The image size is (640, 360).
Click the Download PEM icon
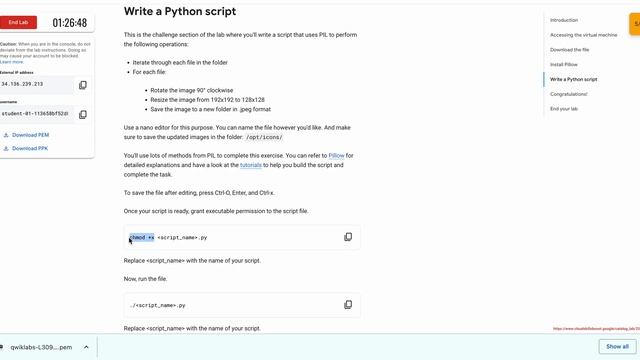(x=6, y=135)
